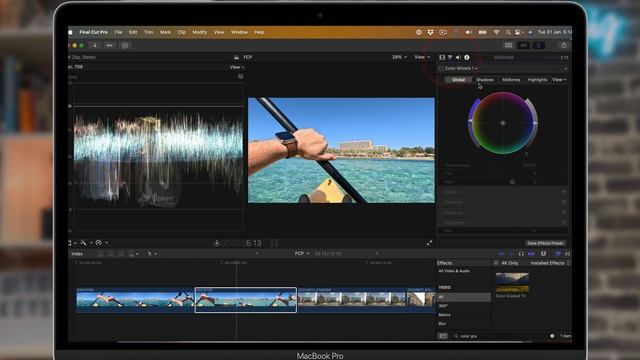Screen dimensions: 640x360
Task: Click the Wi-Fi icon in menu bar
Action: pyautogui.click(x=496, y=32)
